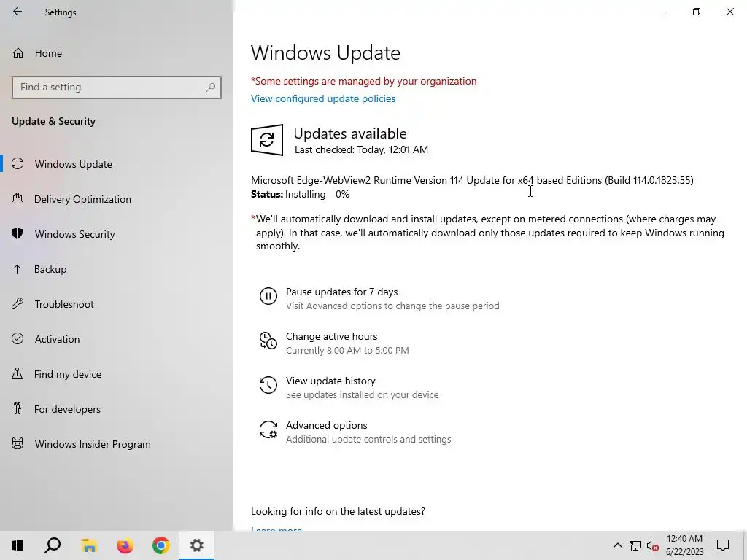Click the search magnifier in Find a setting
The width and height of the screenshot is (747, 560).
[211, 87]
